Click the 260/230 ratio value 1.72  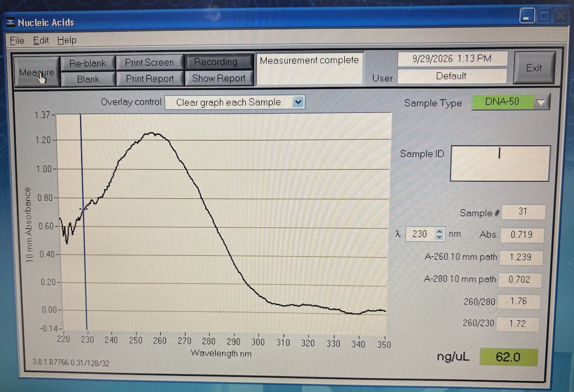pyautogui.click(x=518, y=324)
